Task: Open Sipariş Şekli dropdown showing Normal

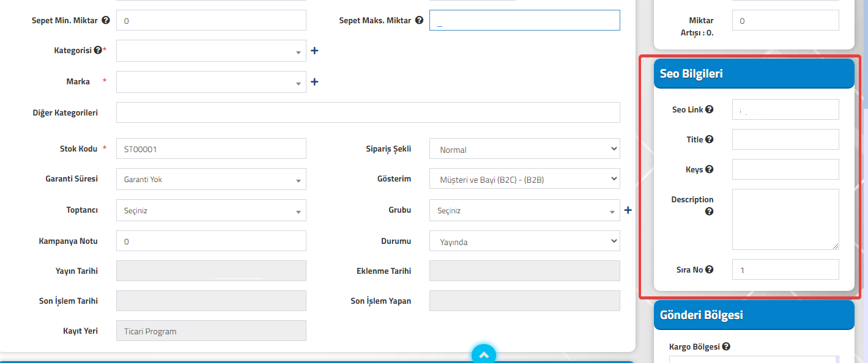Action: [x=524, y=148]
